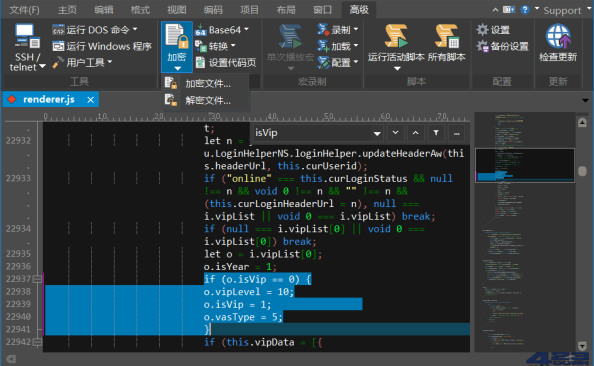Image resolution: width=594 pixels, height=366 pixels.
Task: Open the Support menu
Action: click(x=562, y=11)
